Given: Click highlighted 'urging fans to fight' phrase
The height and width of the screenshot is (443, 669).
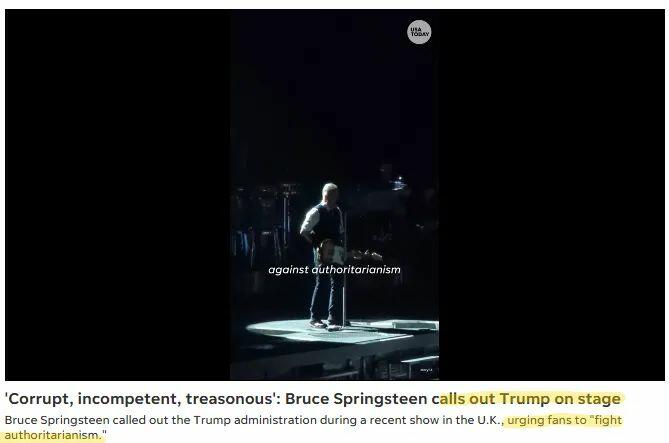Looking at the screenshot, I should (x=564, y=420).
